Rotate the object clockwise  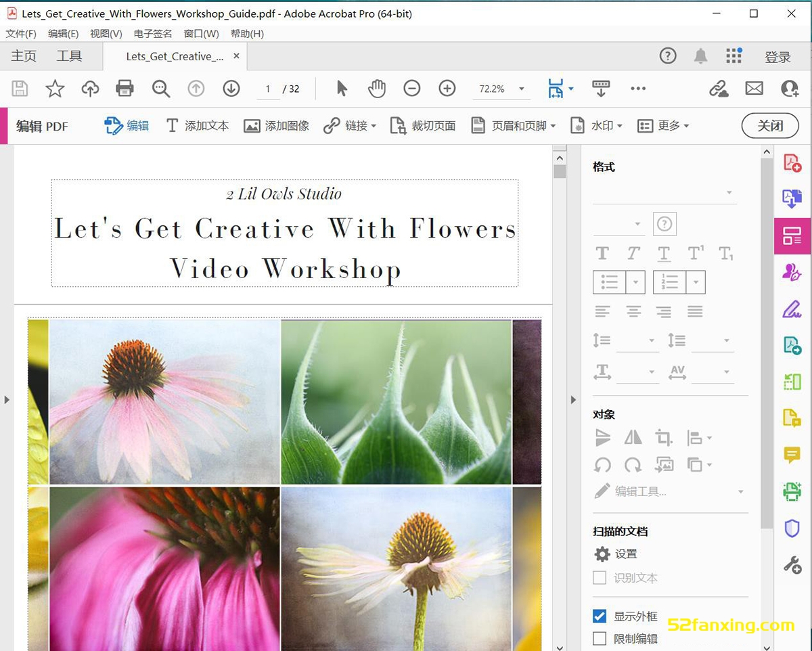(x=633, y=465)
